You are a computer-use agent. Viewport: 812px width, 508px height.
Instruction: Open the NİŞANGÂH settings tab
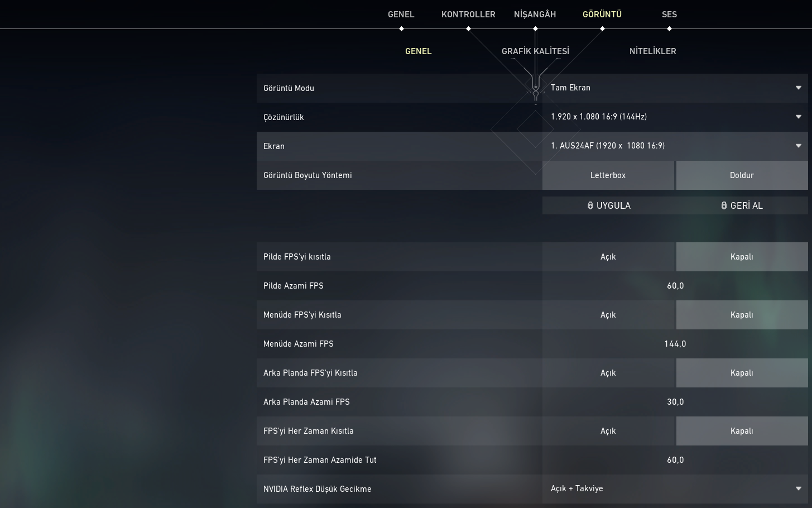click(x=535, y=15)
